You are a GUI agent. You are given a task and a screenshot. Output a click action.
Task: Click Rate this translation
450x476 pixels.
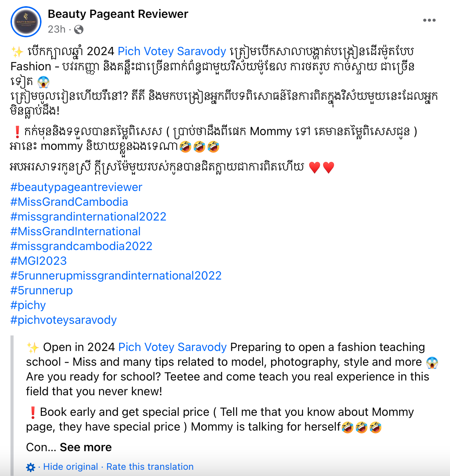point(150,467)
